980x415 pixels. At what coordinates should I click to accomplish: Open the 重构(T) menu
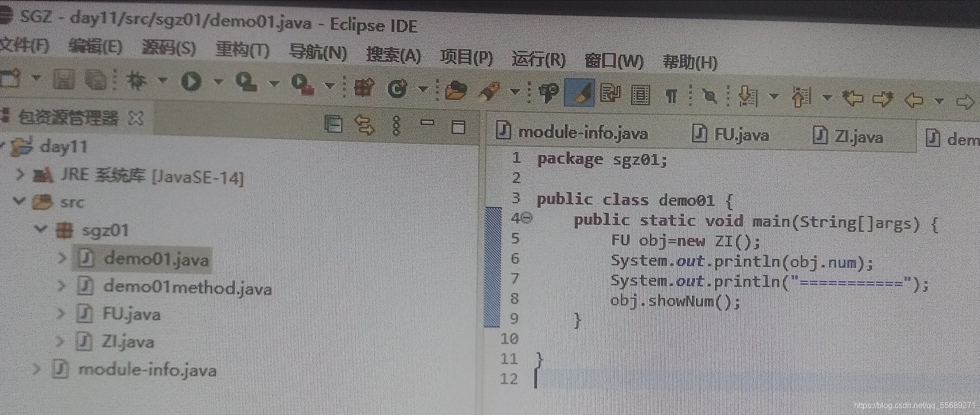[x=242, y=50]
